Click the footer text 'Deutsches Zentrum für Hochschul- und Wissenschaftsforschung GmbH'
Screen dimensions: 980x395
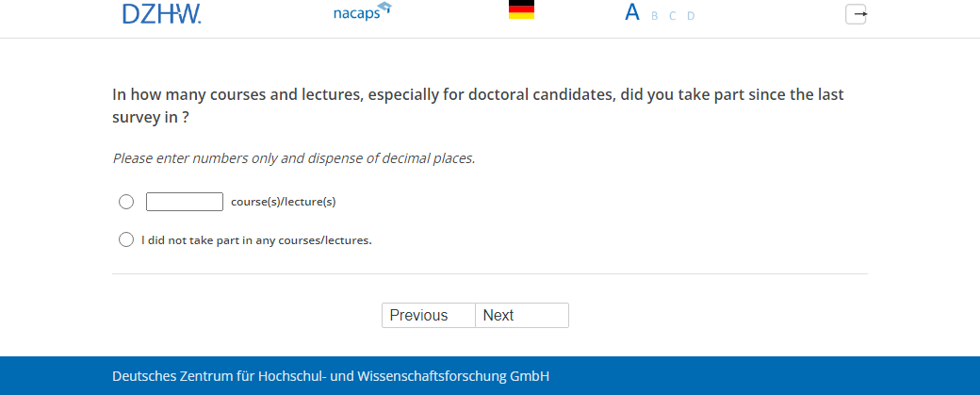click(331, 376)
